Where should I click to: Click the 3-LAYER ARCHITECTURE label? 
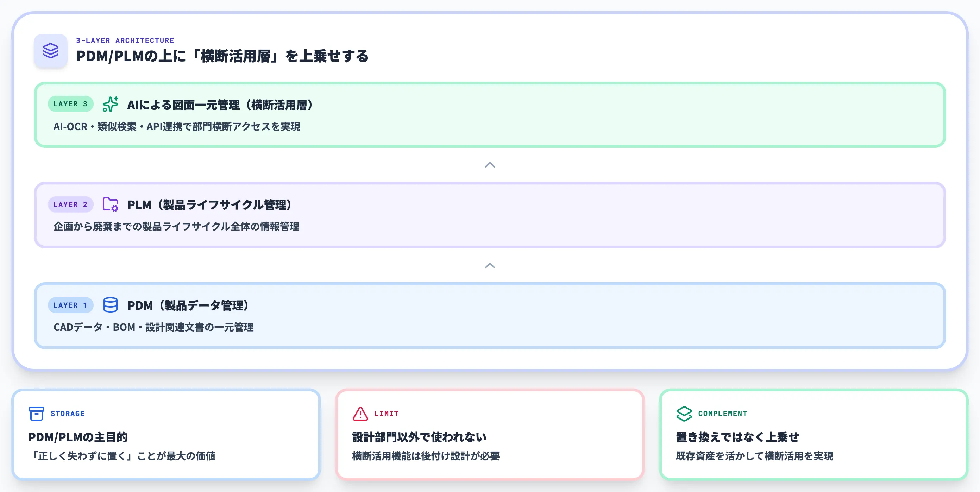point(125,40)
